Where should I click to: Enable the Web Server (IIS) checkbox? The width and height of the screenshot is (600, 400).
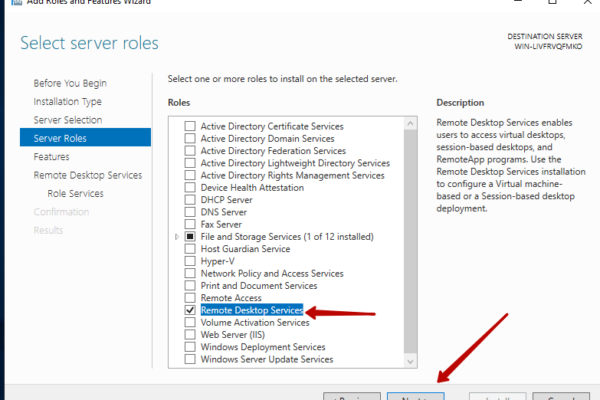pos(190,335)
